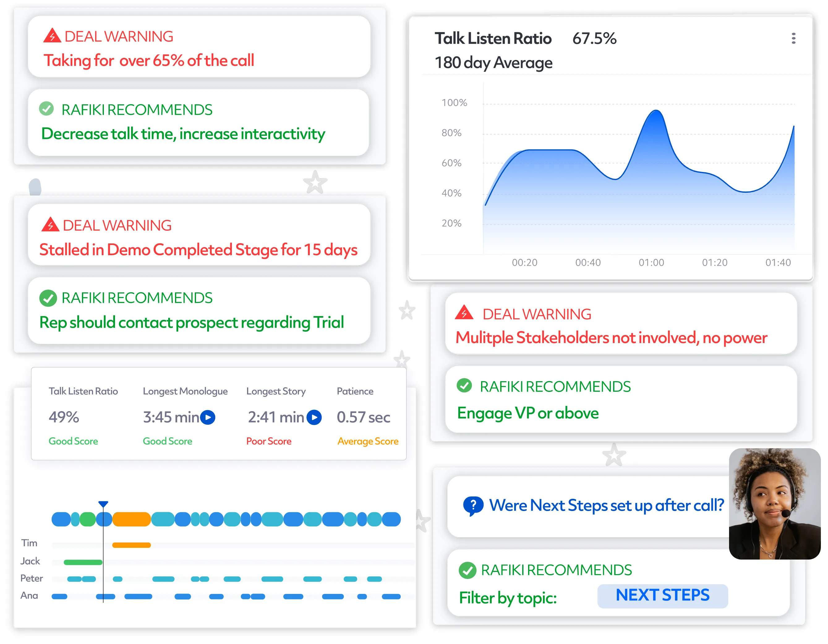Click the 0.57 sec Patience value
Screen dimensions: 828x644
coord(364,417)
